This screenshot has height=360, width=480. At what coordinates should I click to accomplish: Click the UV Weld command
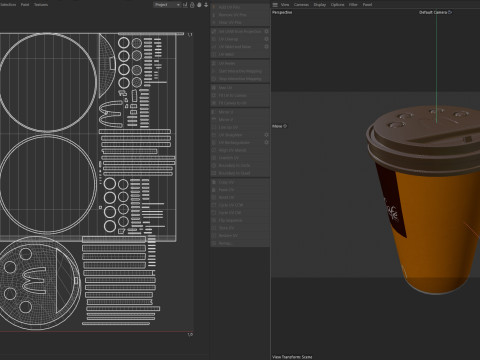[x=240, y=54]
